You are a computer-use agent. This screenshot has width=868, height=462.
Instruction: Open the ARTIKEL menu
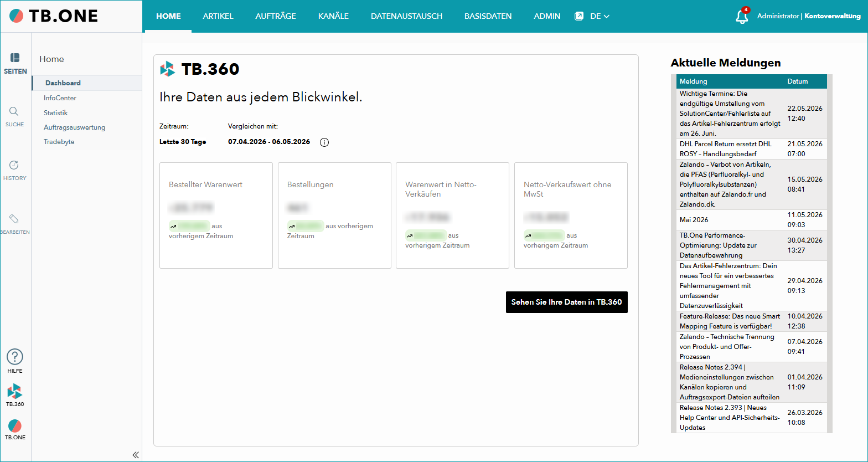218,16
